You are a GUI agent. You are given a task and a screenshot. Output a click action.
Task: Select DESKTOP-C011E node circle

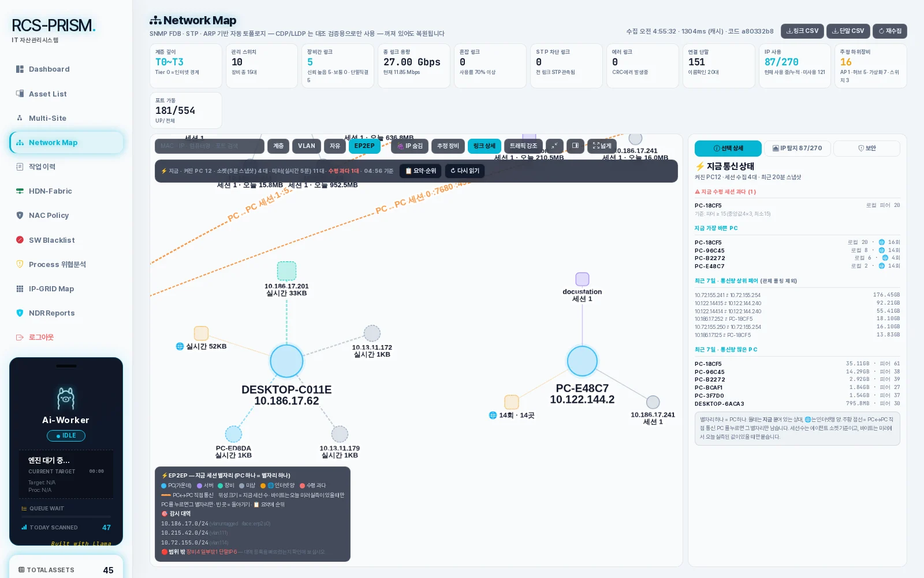[286, 361]
